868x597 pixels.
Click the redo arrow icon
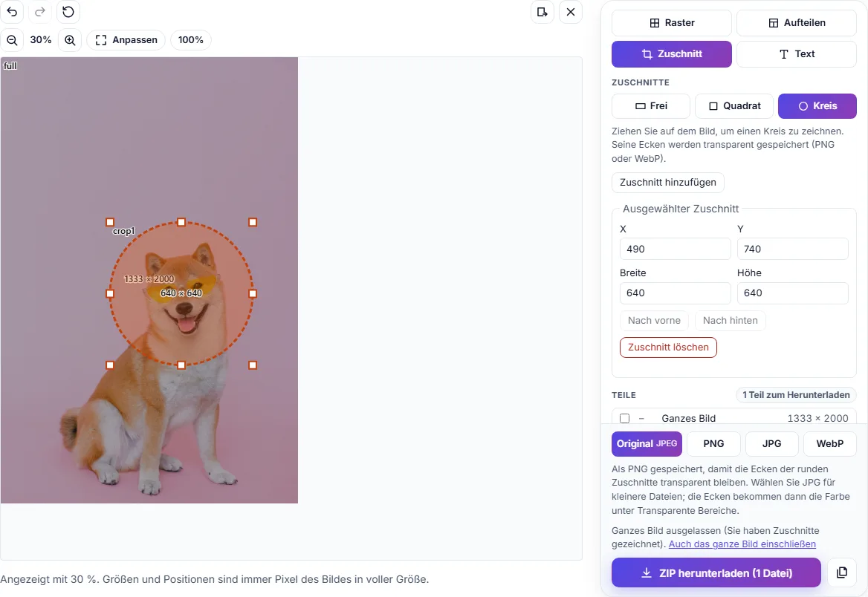40,12
